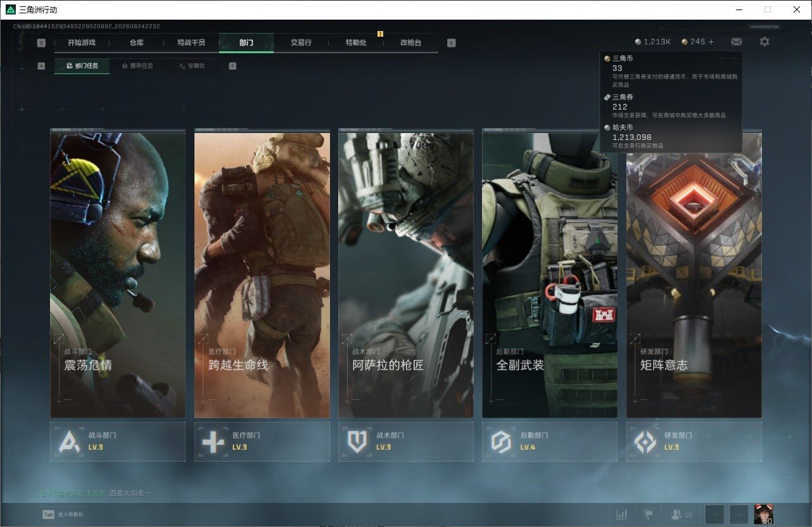Click the E key hint after 改枪台
Image resolution: width=812 pixels, height=527 pixels.
point(451,43)
